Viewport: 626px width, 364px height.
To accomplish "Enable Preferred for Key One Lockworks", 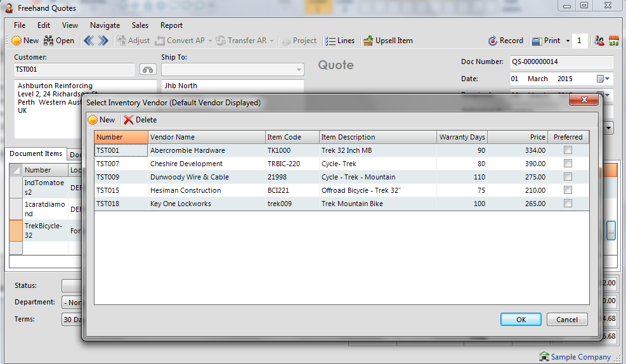I will 568,204.
